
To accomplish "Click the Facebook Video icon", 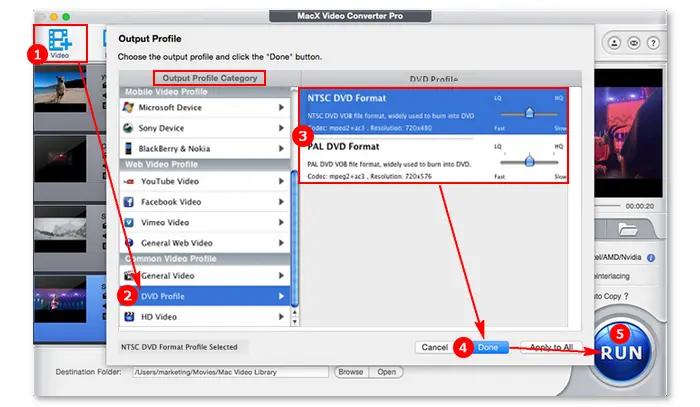I will click(129, 202).
